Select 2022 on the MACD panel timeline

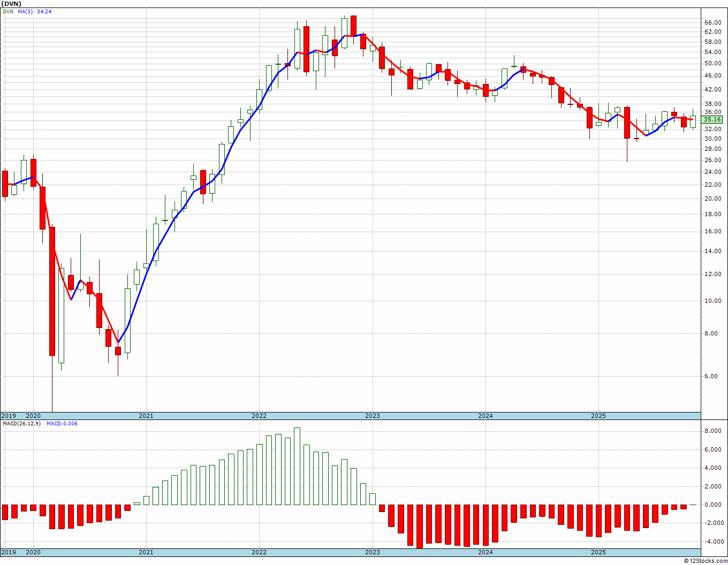[x=259, y=552]
